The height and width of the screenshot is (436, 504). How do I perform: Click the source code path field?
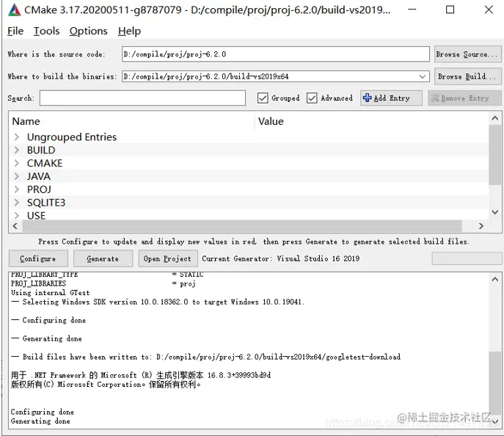275,54
